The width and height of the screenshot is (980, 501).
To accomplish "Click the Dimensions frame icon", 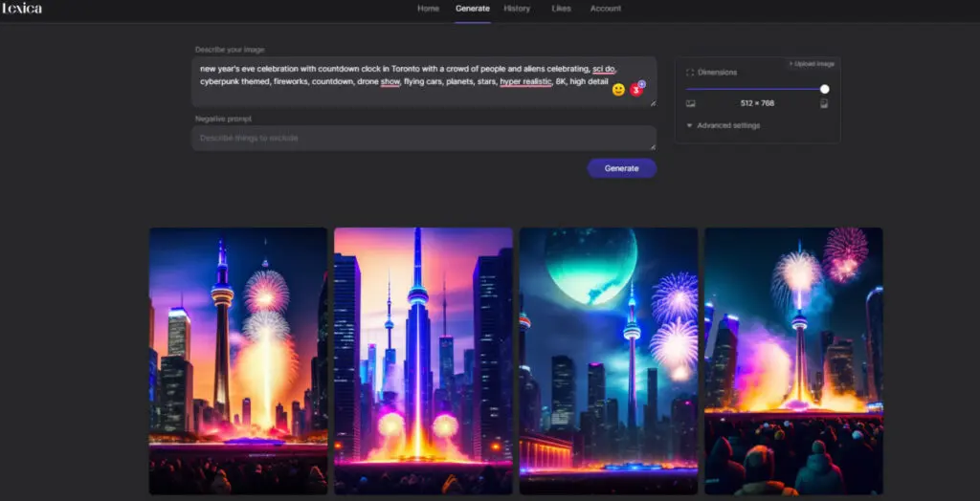I will point(690,73).
